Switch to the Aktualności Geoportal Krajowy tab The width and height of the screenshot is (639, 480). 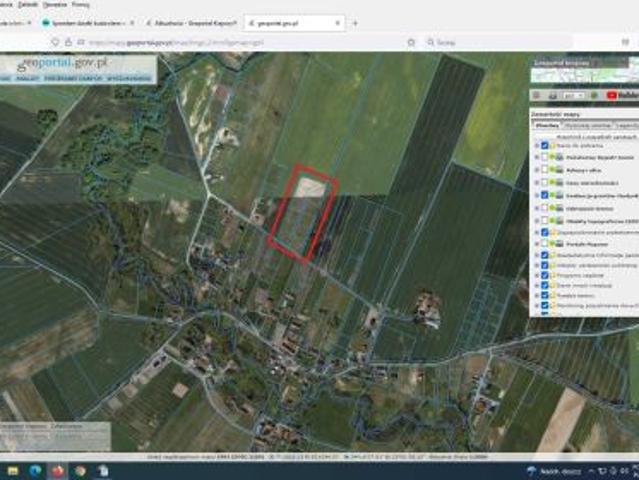coord(192,23)
